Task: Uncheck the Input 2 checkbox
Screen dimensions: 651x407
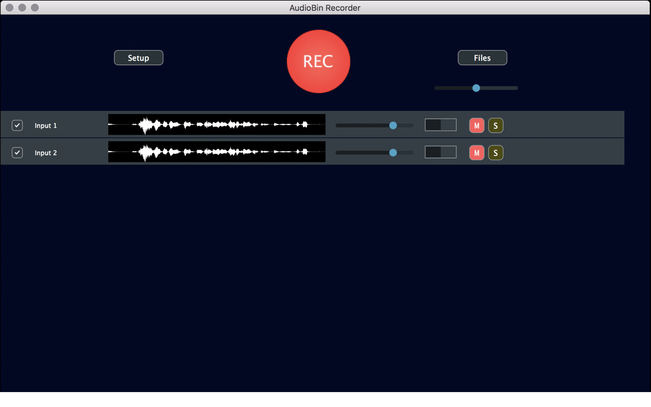Action: [17, 153]
